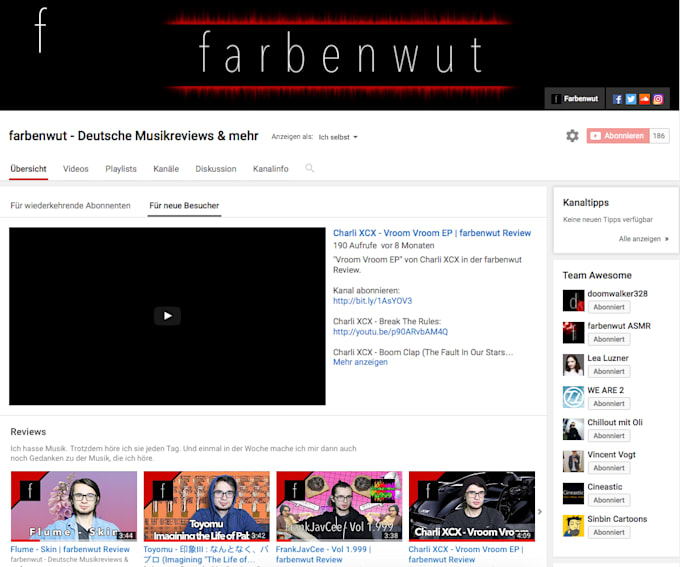Click 'Flume - Skin | farbenwut Review' title

tap(70, 549)
